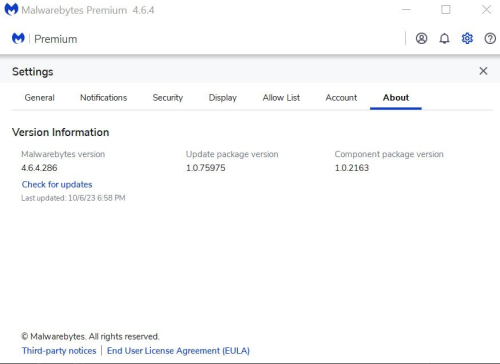Select the About tab
500x364 pixels.
point(396,98)
